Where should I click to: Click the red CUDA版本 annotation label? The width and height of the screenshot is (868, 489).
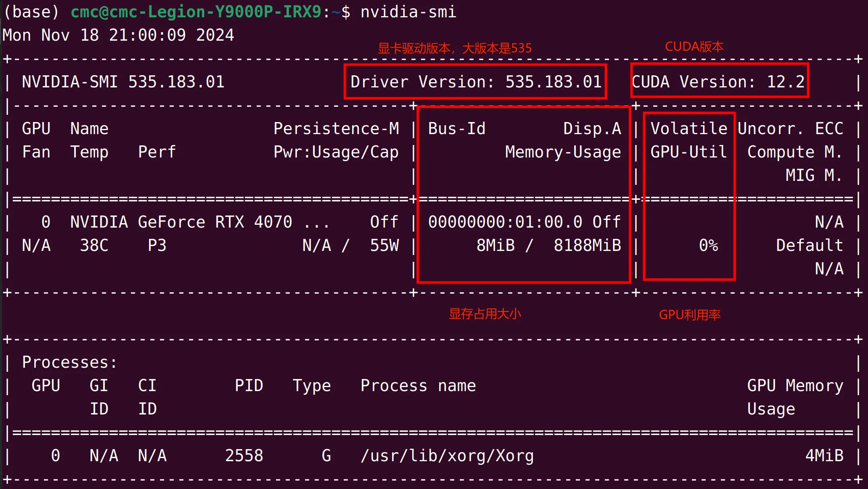(x=694, y=47)
